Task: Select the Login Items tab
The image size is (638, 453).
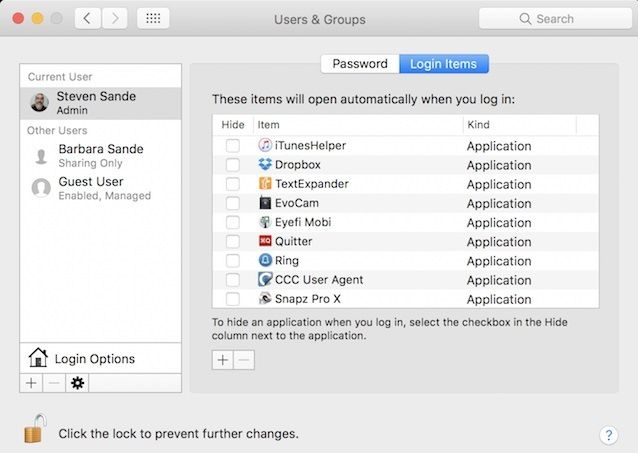Action: tap(444, 64)
